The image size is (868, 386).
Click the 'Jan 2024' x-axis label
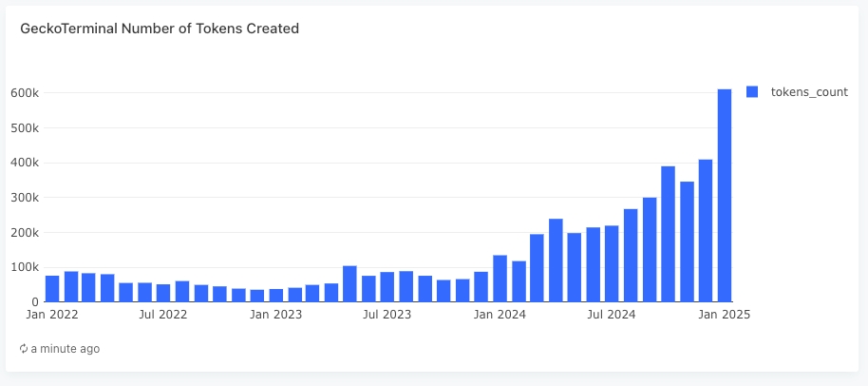[x=500, y=315]
